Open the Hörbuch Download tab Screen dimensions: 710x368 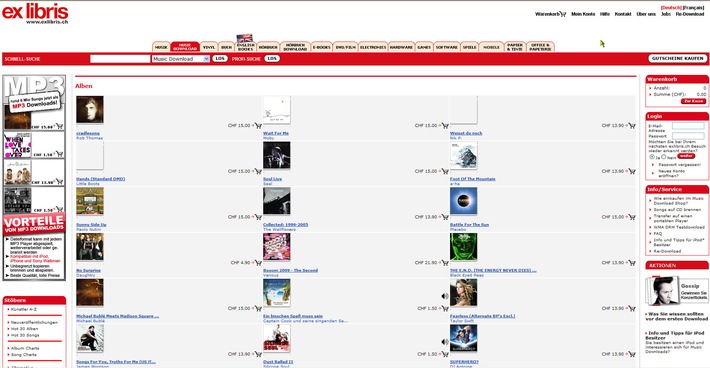pos(295,47)
